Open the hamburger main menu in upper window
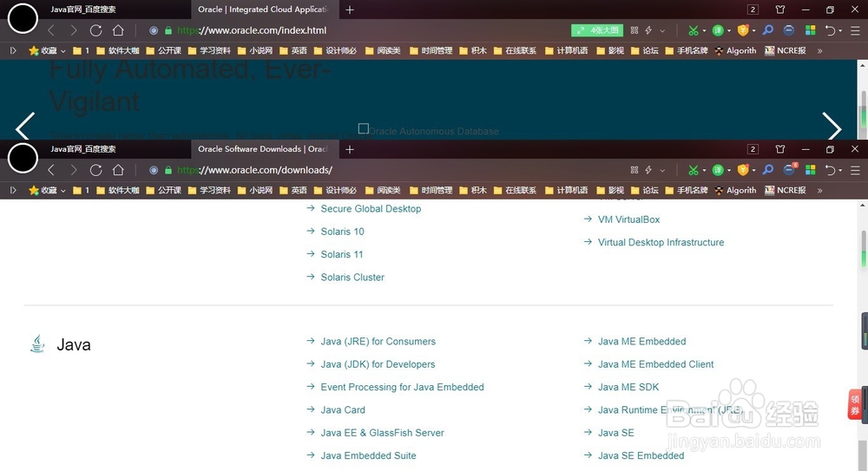 (x=855, y=31)
